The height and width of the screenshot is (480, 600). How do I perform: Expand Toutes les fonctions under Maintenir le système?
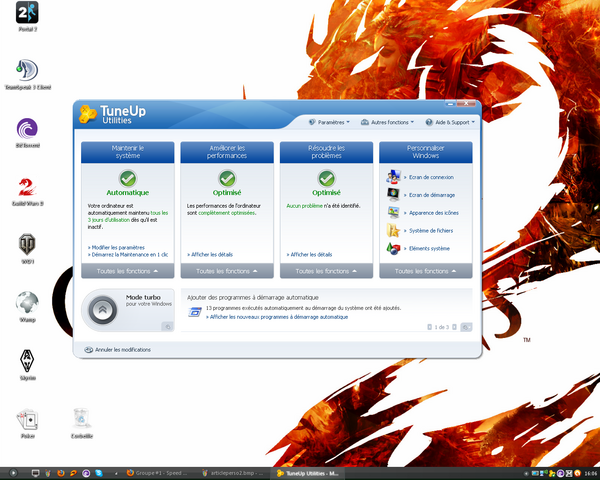click(x=127, y=271)
